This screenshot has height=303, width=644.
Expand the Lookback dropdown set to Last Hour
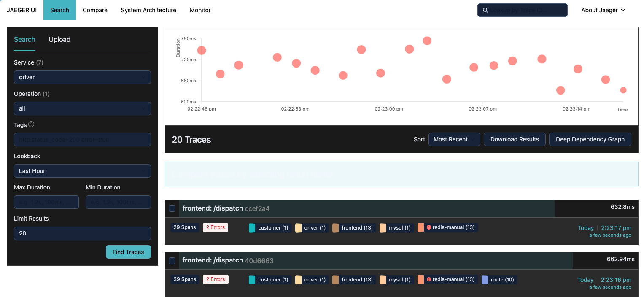(82, 171)
